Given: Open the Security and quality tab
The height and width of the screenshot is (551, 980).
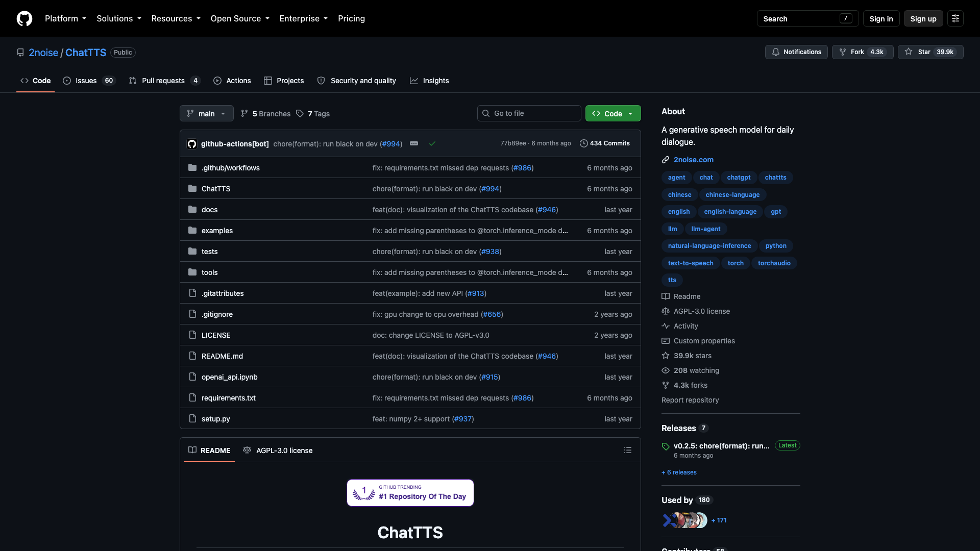Looking at the screenshot, I should (357, 81).
